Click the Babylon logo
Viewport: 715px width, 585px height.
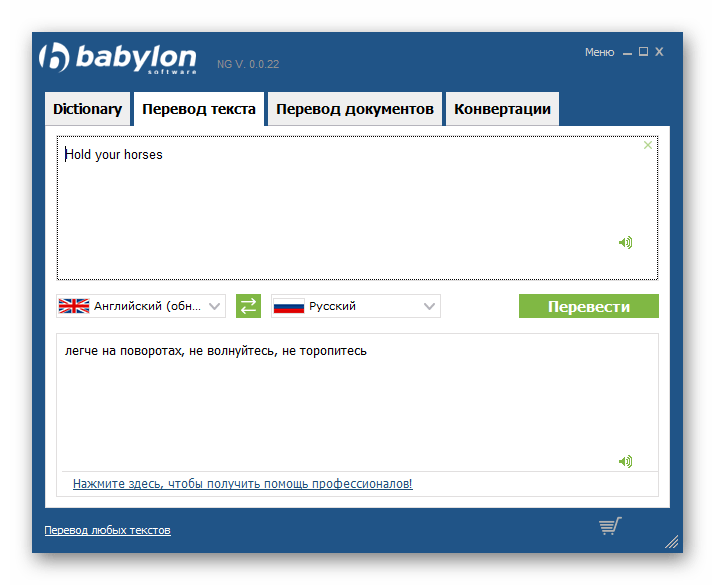click(x=118, y=57)
